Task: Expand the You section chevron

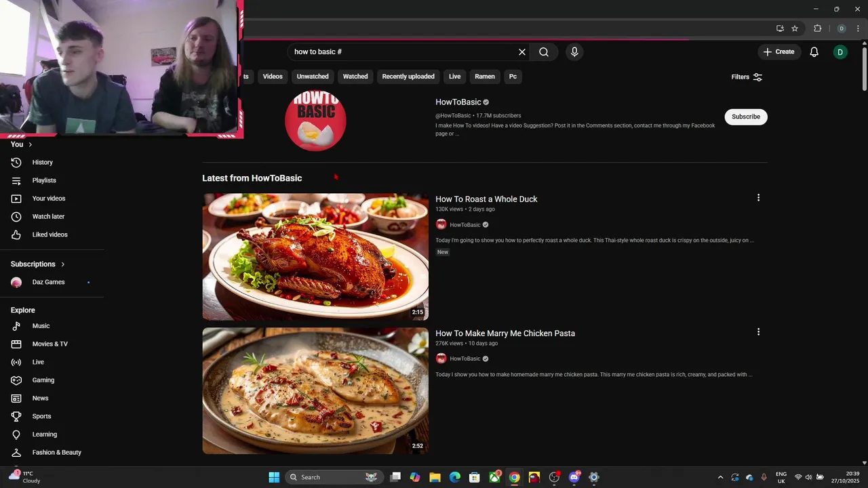Action: click(30, 144)
